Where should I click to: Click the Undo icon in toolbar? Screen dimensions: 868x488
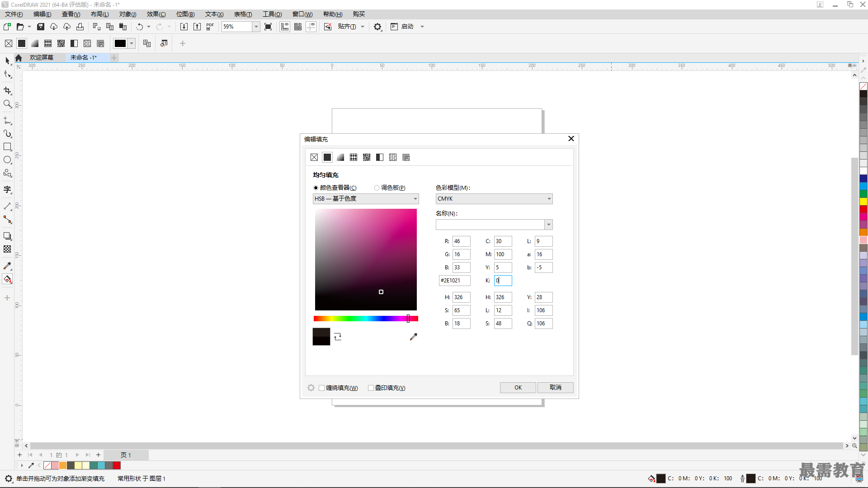(140, 27)
